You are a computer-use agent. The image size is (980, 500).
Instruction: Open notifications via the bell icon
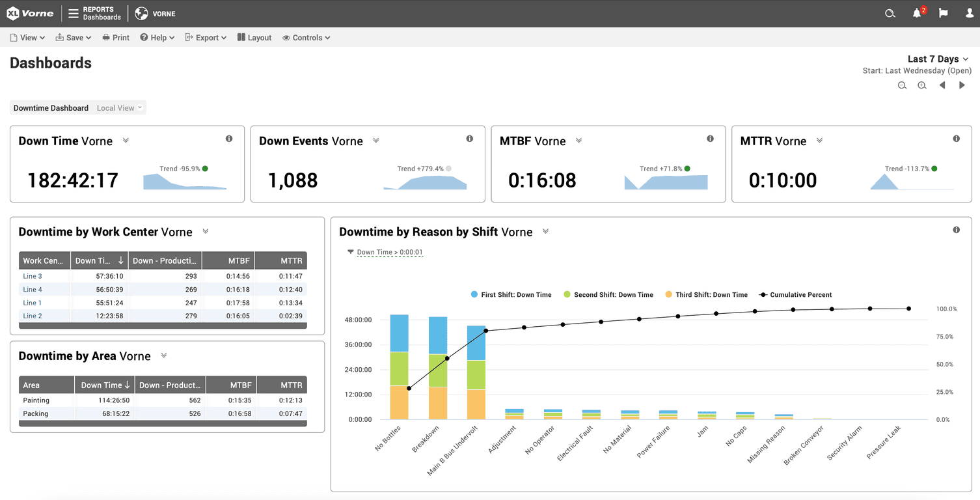[x=917, y=13]
